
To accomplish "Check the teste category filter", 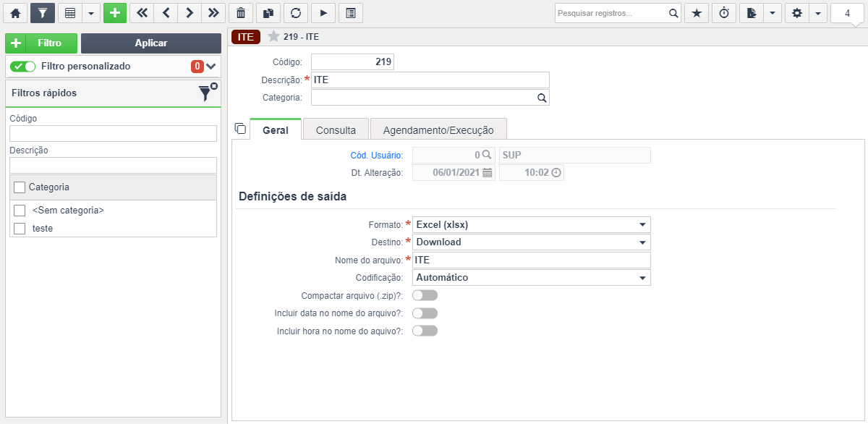I will pos(20,228).
